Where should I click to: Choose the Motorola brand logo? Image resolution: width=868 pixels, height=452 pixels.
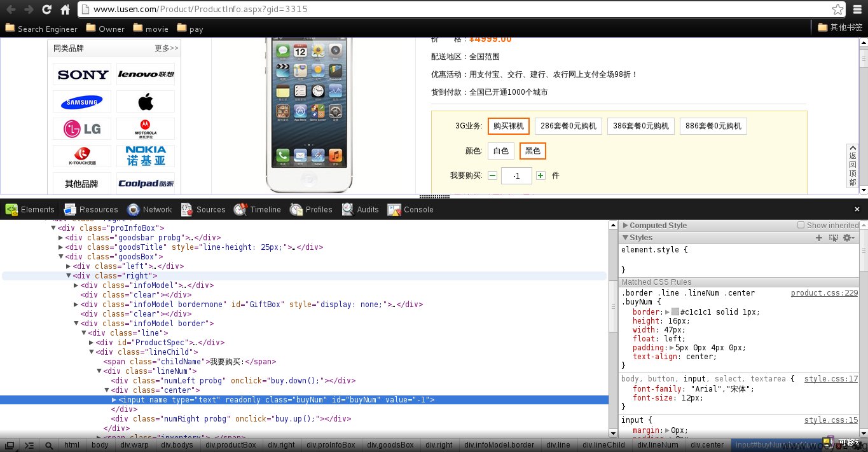[x=146, y=129]
